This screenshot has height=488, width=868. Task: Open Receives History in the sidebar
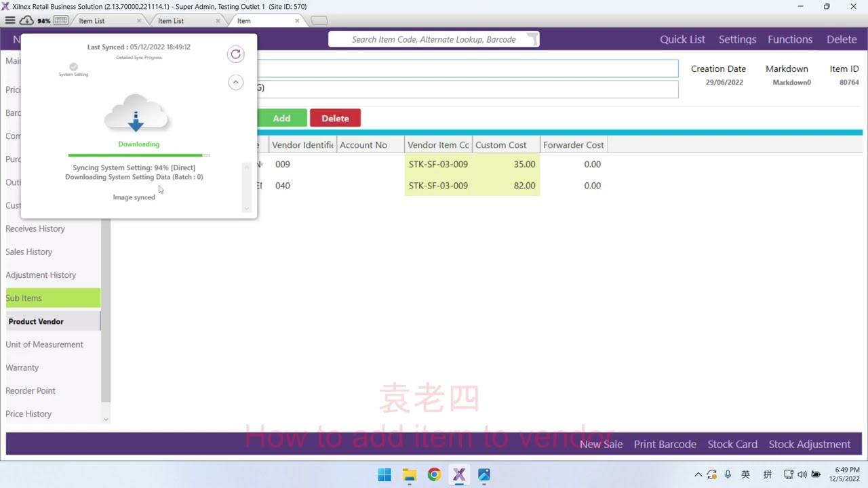53,228
